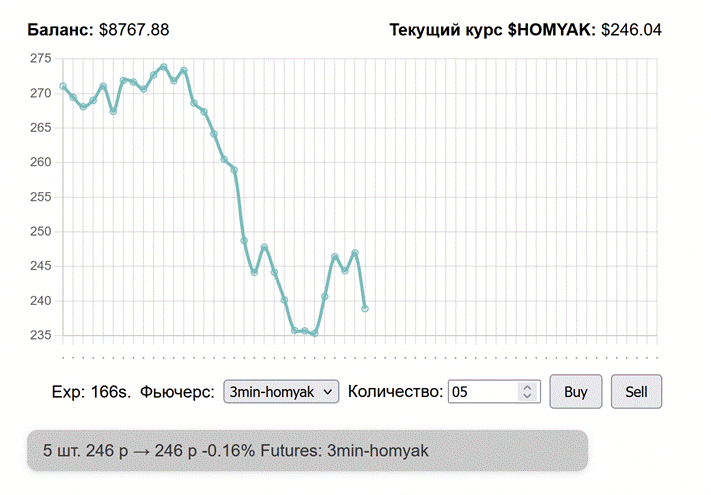The height and width of the screenshot is (495, 711).
Task: Click the 275 label on the price axis
Action: click(41, 59)
